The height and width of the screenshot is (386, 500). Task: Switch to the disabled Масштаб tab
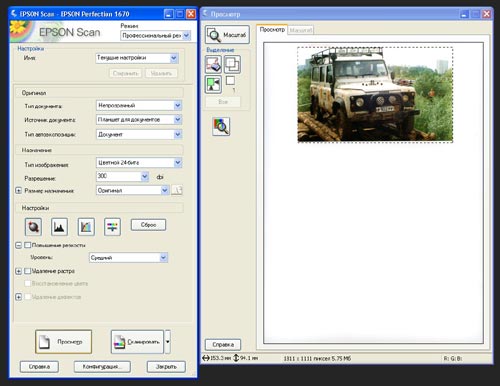point(300,30)
